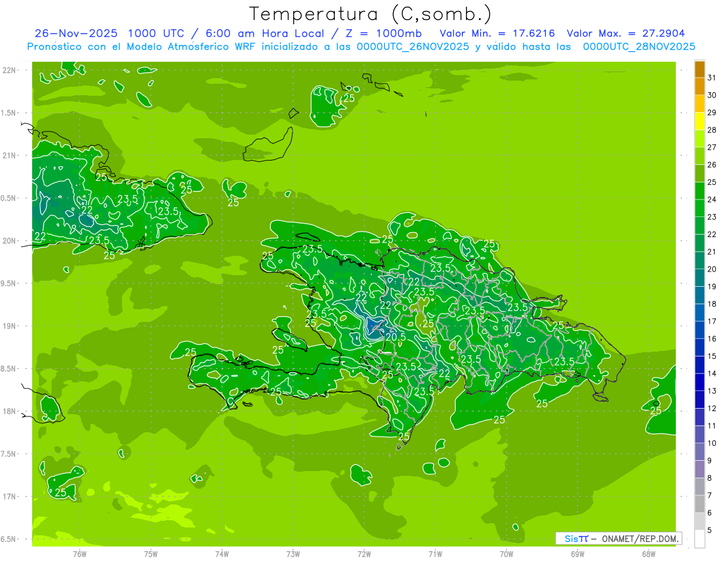This screenshot has width=728, height=562.
Task: Pick the teal swatch between 19 and 20
Action: pyautogui.click(x=699, y=278)
